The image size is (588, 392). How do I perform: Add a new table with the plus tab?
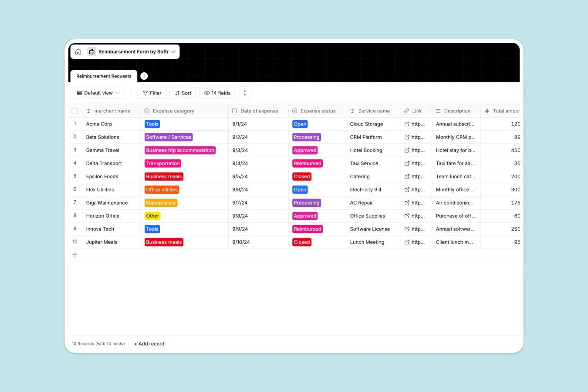tap(144, 76)
